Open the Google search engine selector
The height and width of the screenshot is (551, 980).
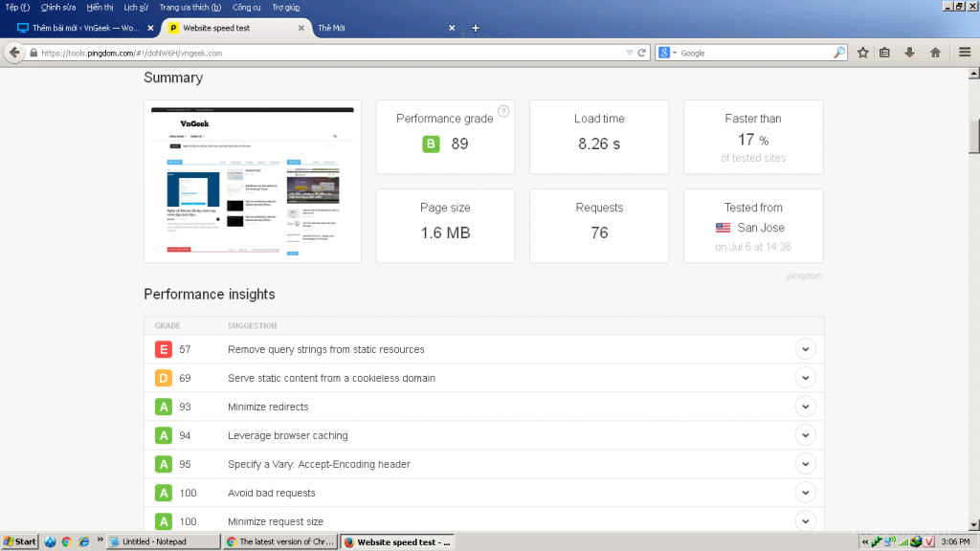[667, 54]
